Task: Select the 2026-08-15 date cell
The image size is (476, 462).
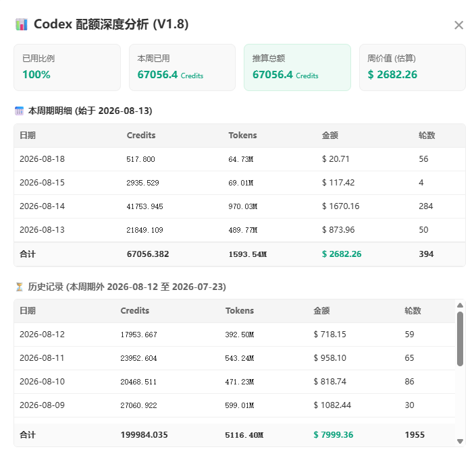Action: (x=42, y=183)
